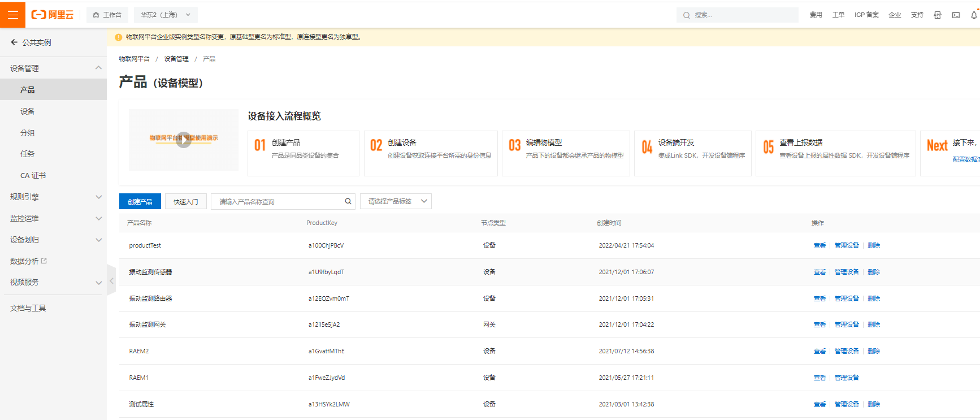
Task: Open CA 证书 in the sidebar
Action: [33, 175]
